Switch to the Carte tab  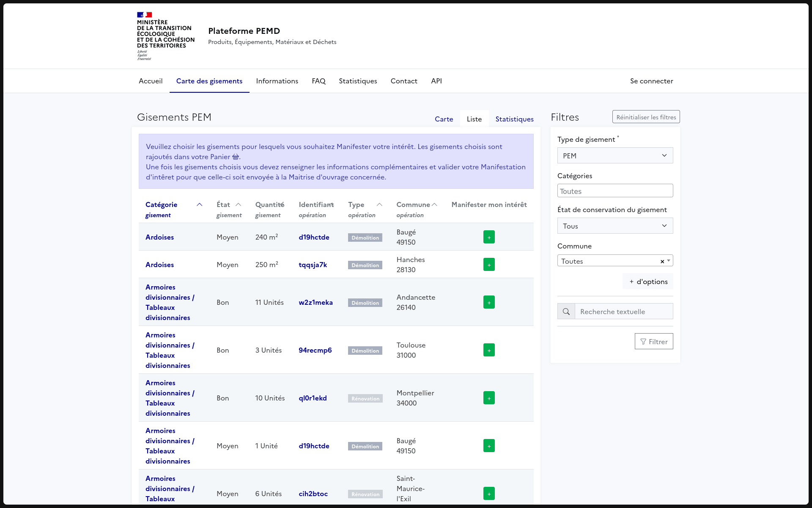click(444, 119)
